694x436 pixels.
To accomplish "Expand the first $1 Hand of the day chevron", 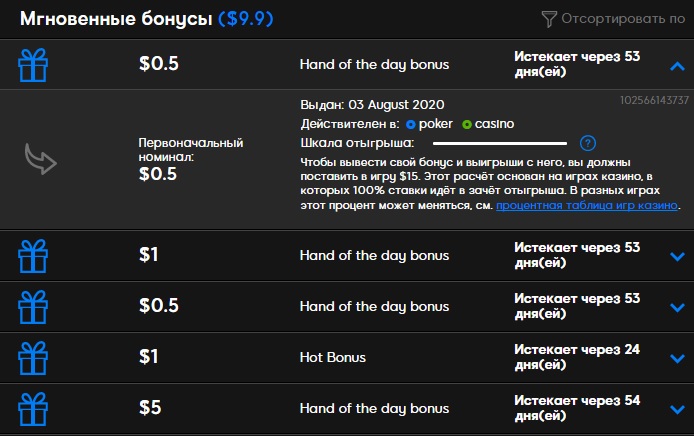I will [676, 255].
